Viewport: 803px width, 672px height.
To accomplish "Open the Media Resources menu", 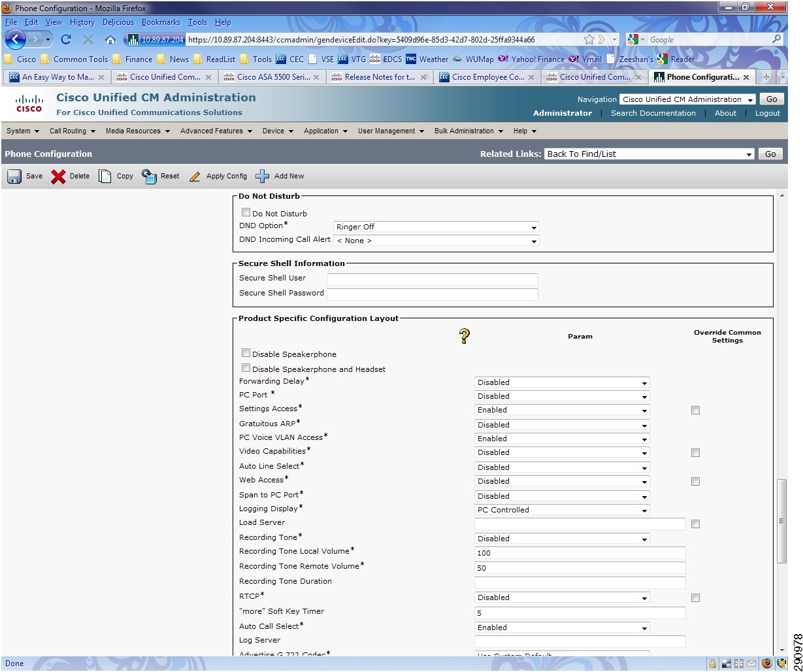I will tap(138, 131).
